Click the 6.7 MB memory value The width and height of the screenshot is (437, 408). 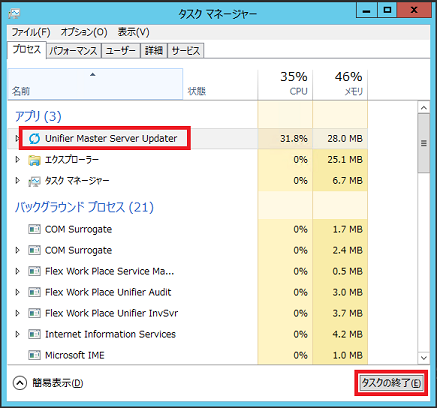click(347, 181)
